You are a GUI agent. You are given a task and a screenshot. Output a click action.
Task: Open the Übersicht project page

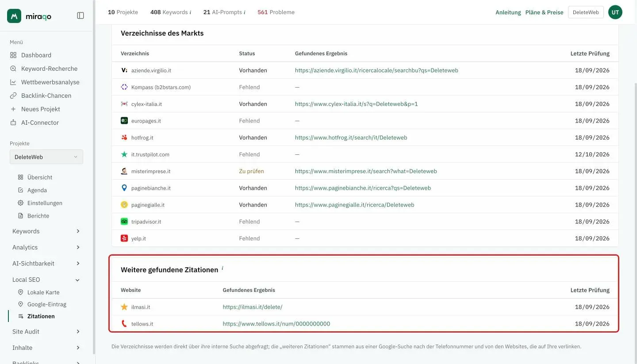(40, 177)
